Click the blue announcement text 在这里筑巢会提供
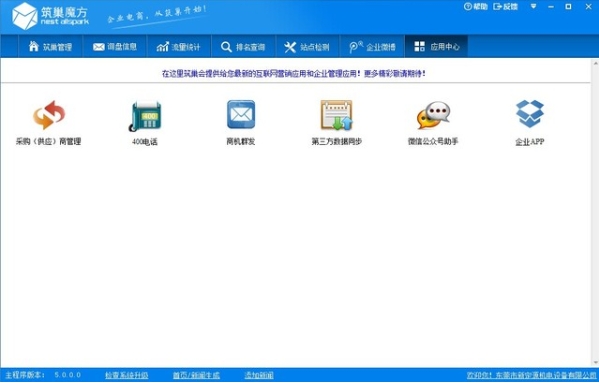Image resolution: width=599 pixels, height=383 pixels. tap(293, 73)
